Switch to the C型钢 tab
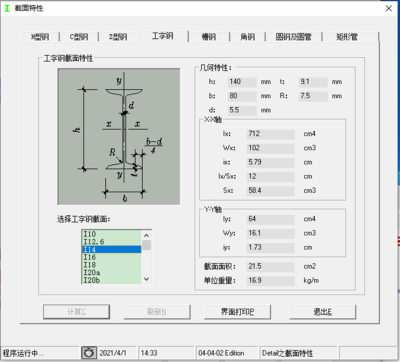This screenshot has height=362, width=400. point(79,37)
